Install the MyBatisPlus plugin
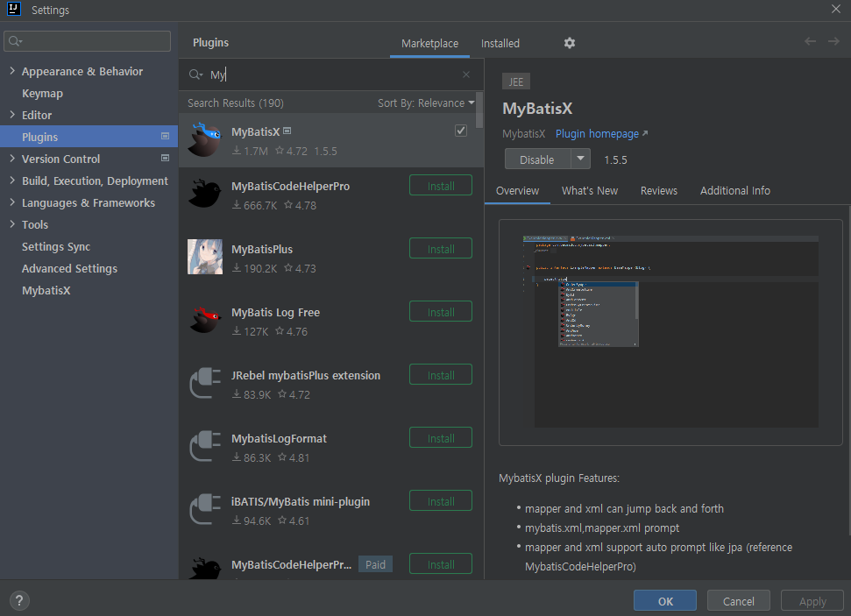 (x=441, y=249)
